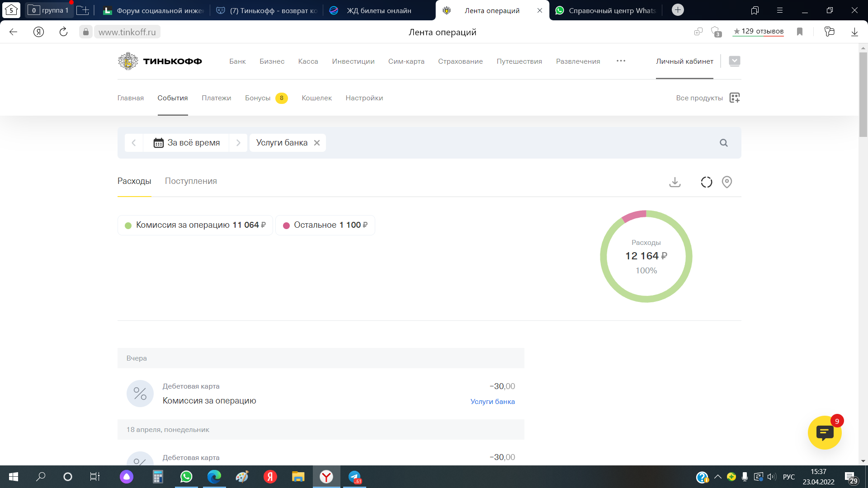The width and height of the screenshot is (868, 488).
Task: Open Страхование in top navigation
Action: pos(460,61)
